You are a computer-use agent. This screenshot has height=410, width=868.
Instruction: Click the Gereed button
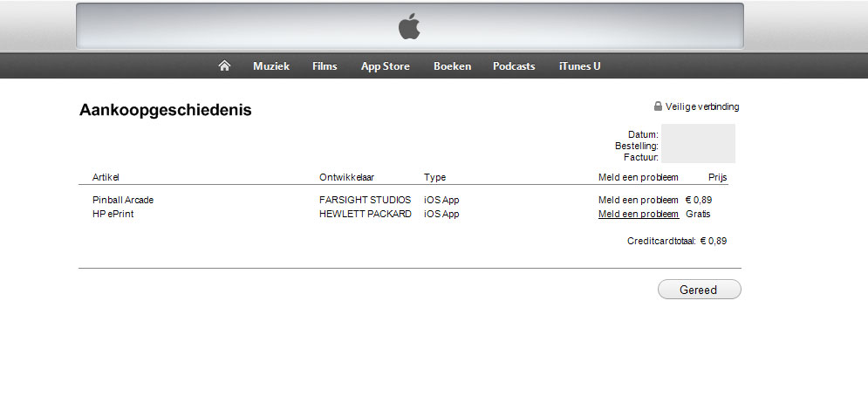tap(699, 290)
